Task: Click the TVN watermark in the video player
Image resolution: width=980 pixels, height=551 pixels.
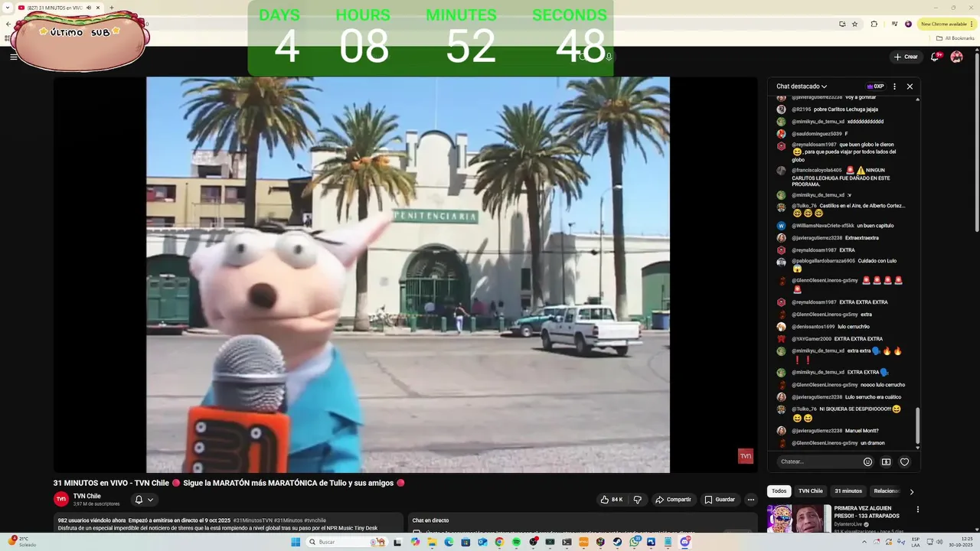Action: pyautogui.click(x=745, y=456)
